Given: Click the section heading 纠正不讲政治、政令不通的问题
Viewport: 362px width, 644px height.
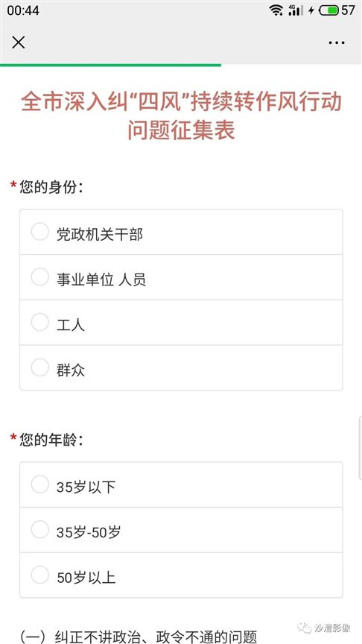Looking at the screenshot, I should pos(156,637).
